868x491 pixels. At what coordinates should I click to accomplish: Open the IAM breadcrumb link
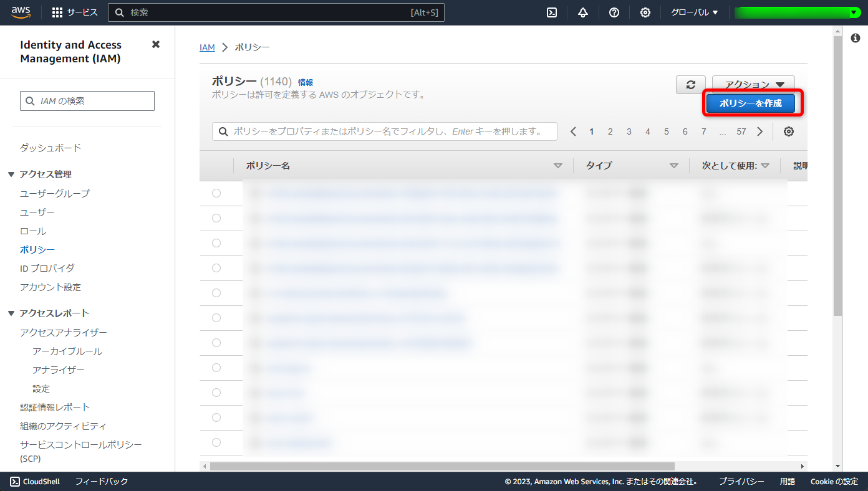point(207,47)
